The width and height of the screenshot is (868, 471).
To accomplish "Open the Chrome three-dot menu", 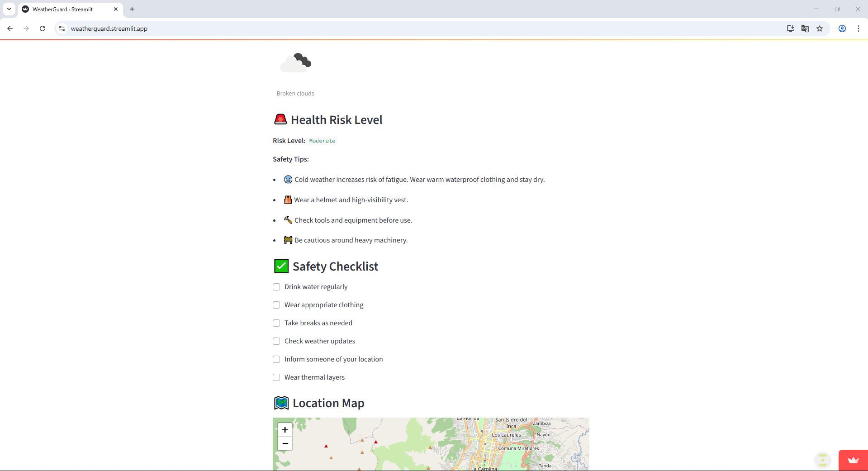I will point(859,29).
